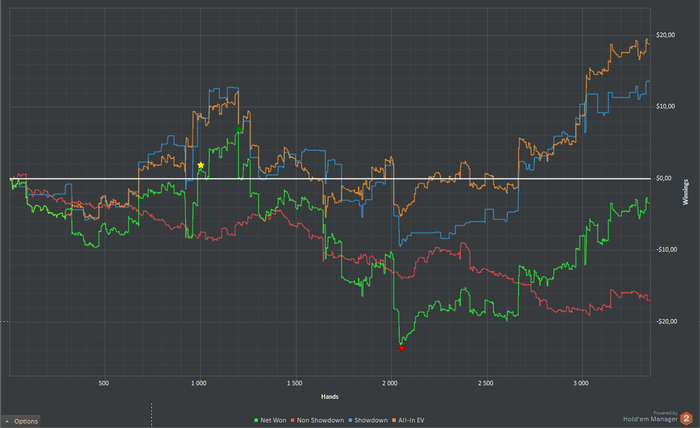Click the red down-triangle low marker
This screenshot has width=700, height=428.
[x=401, y=348]
